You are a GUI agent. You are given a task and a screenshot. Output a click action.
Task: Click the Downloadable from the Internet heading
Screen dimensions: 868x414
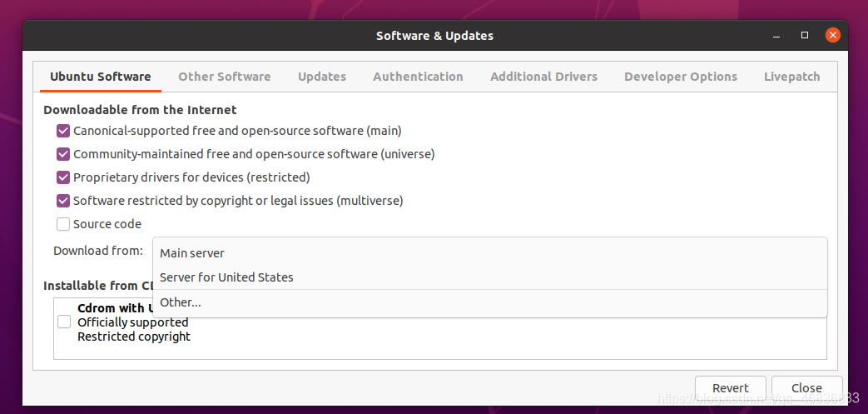[x=140, y=110]
